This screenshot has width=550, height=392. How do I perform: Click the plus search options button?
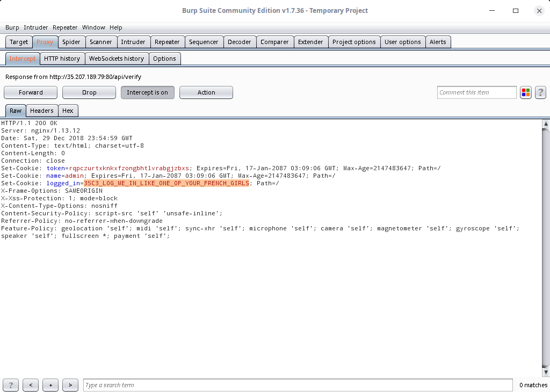coord(50,385)
